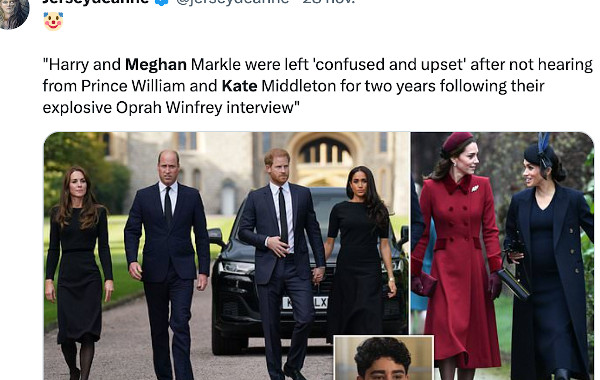Open the photo of two women in coats
Viewport: 600px width, 380px height.
502,256
